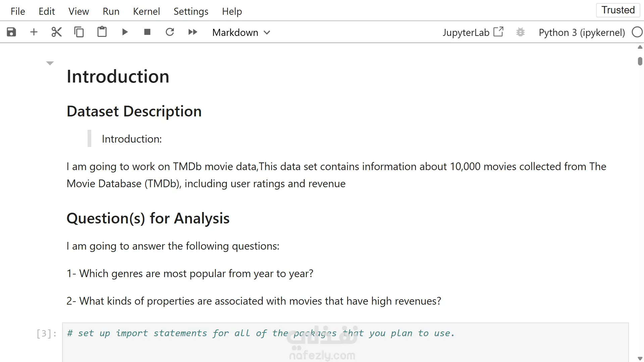Click the 'Introduction:' blockquote text
The image size is (644, 362).
[x=132, y=139]
